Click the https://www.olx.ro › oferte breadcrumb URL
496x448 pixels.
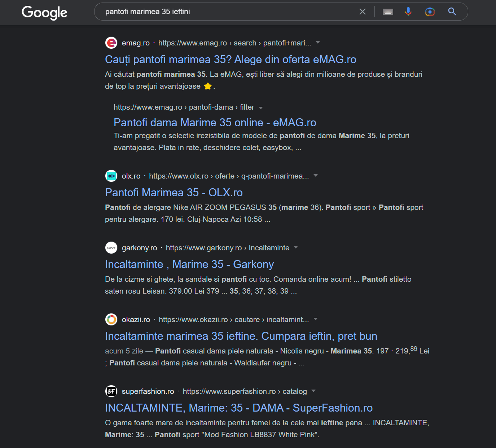229,176
